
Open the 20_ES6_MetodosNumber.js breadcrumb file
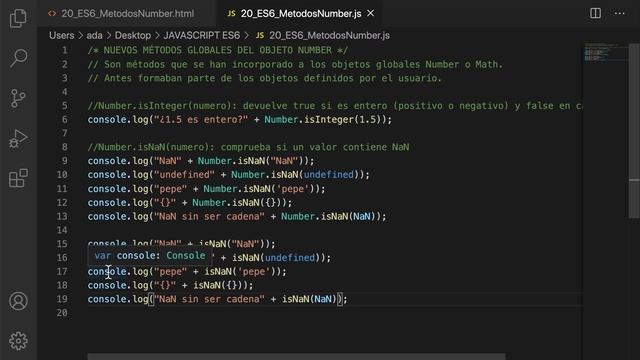click(x=329, y=36)
